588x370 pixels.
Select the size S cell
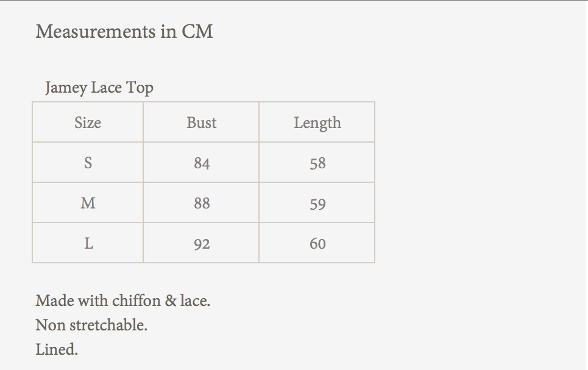[88, 163]
